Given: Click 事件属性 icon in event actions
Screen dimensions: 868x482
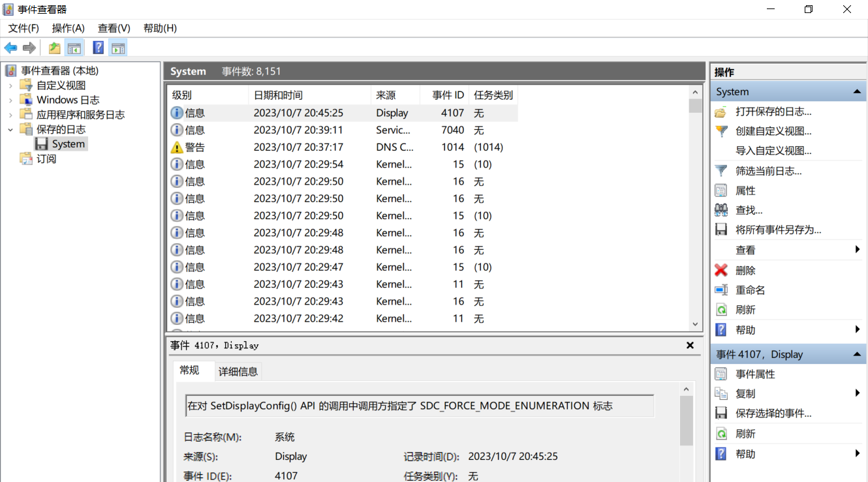Looking at the screenshot, I should coord(721,374).
